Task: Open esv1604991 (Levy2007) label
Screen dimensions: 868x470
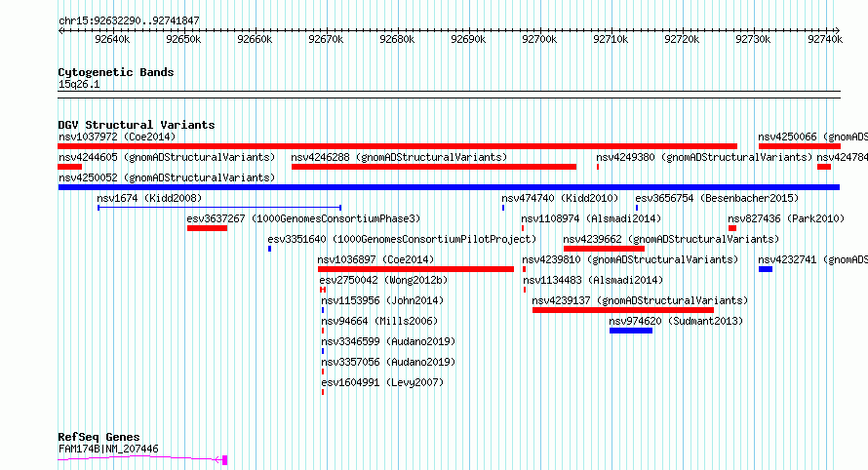Action: [382, 382]
